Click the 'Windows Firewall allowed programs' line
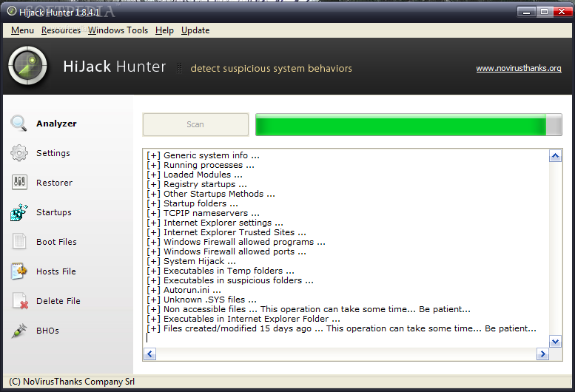 pyautogui.click(x=236, y=242)
